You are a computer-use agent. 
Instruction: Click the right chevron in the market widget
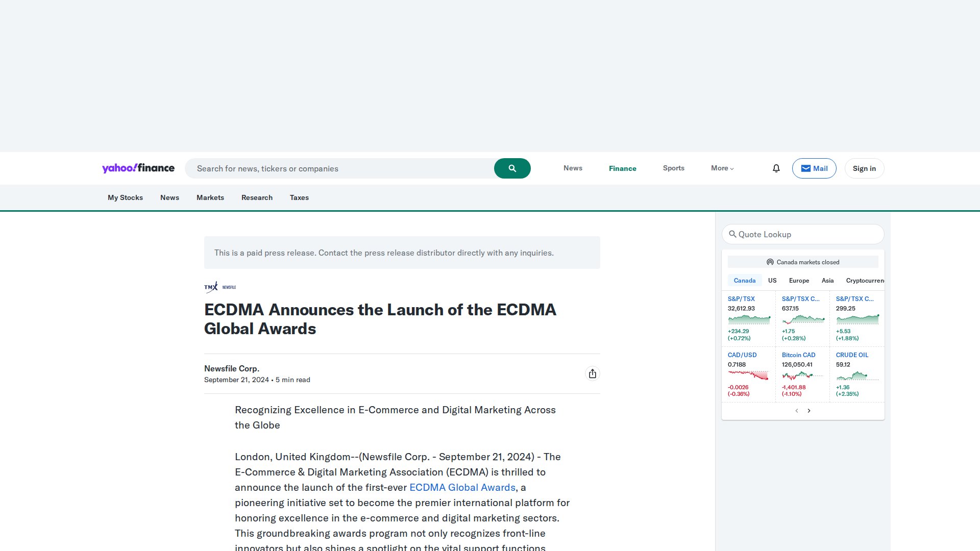(x=809, y=410)
